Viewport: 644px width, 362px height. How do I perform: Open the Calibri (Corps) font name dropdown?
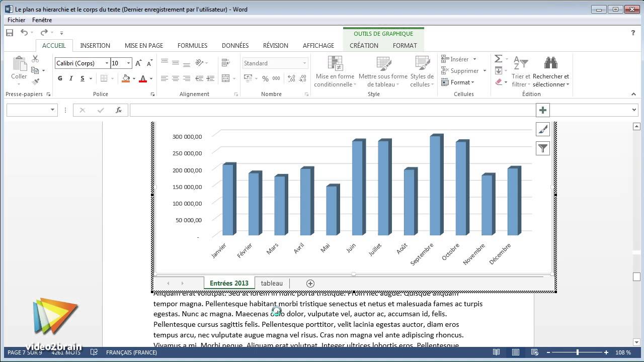coord(107,63)
